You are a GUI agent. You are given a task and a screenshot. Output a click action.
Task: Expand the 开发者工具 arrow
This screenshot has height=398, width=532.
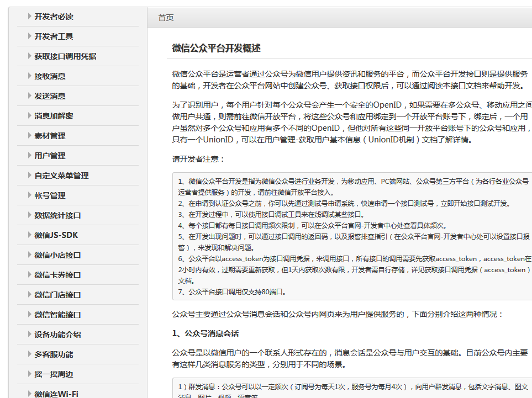coord(30,36)
